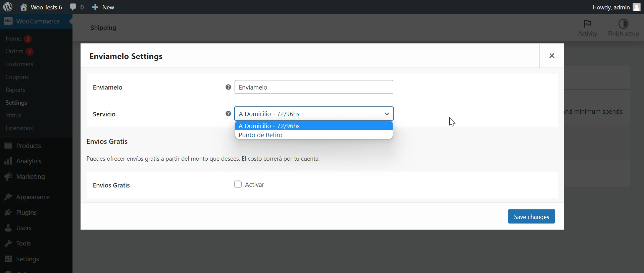Click the Appearance paintbrush icon
The width and height of the screenshot is (644, 273).
tap(8, 197)
